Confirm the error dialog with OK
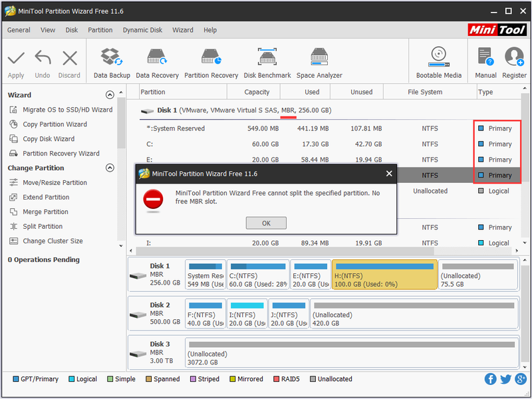Viewport: 532px width, 399px height. [266, 223]
